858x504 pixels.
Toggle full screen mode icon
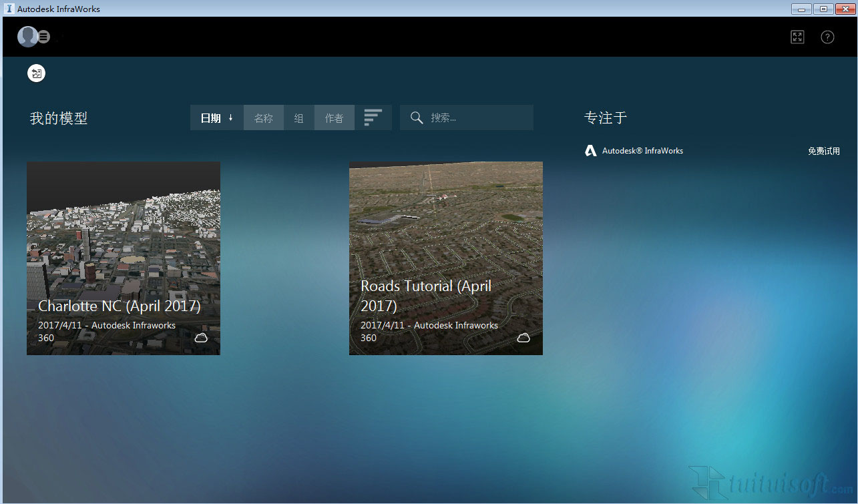click(x=797, y=37)
